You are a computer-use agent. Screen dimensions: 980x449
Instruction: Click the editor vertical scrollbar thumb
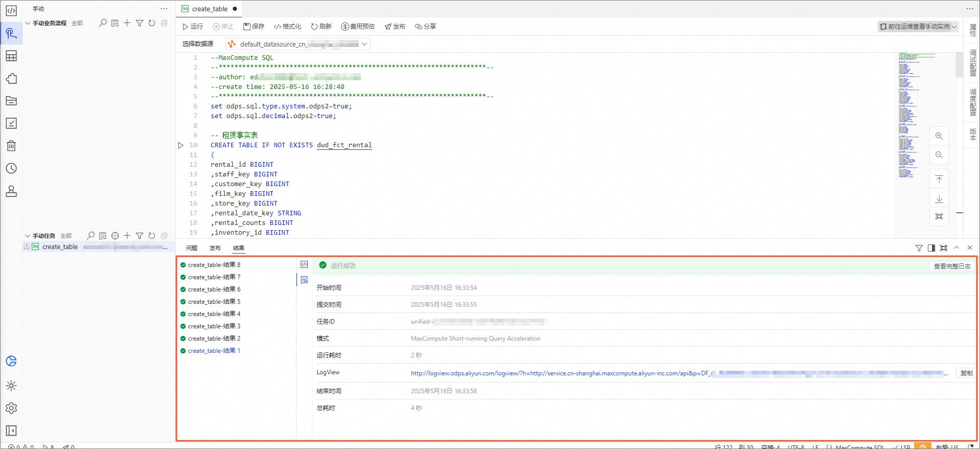coord(960,65)
